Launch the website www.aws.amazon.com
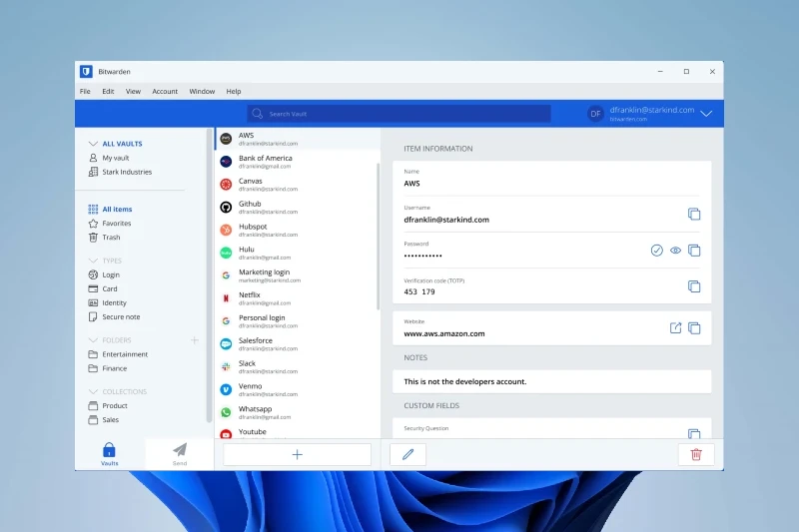Screen dimensions: 799x532 click(676, 327)
